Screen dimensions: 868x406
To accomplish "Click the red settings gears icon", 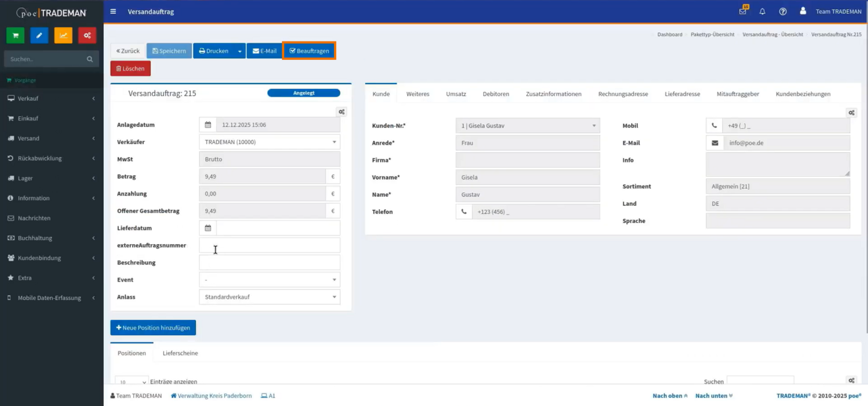I will [x=87, y=36].
